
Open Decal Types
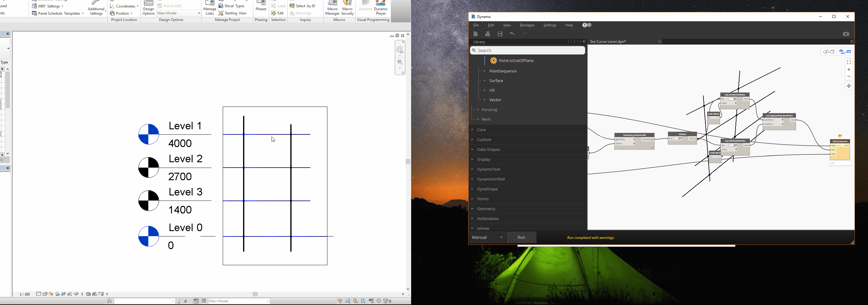point(232,6)
